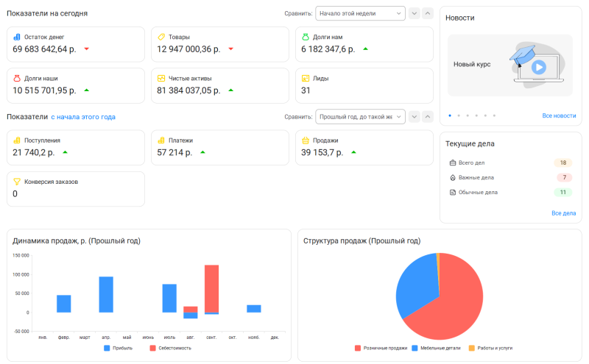Open the Все новости link
This screenshot has width=589, height=364.
click(x=559, y=115)
